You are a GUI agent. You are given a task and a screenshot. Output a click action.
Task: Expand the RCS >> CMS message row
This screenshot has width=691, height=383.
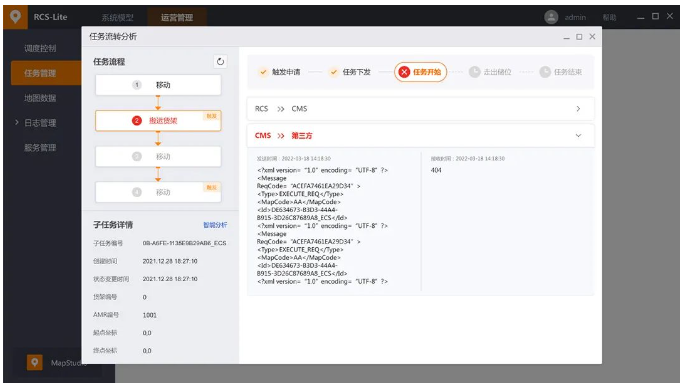(x=420, y=109)
